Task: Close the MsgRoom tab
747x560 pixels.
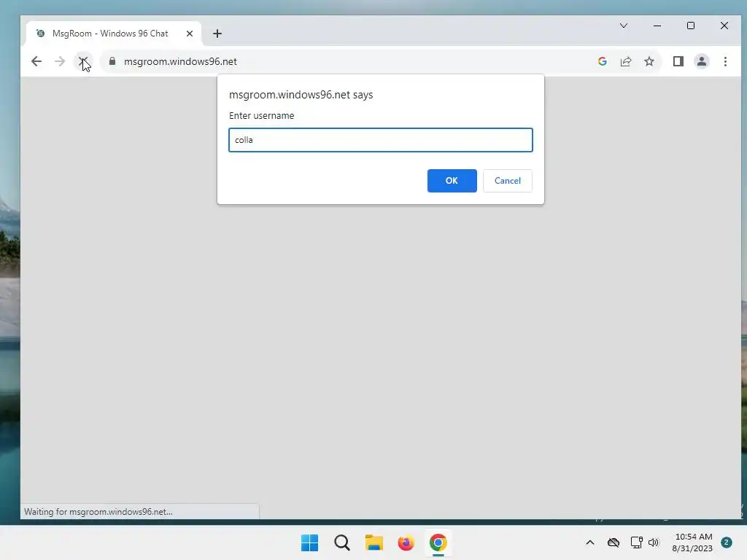Action: tap(190, 34)
